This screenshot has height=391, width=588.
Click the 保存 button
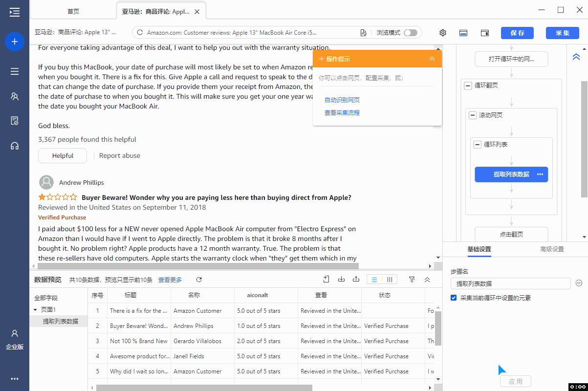click(x=518, y=33)
